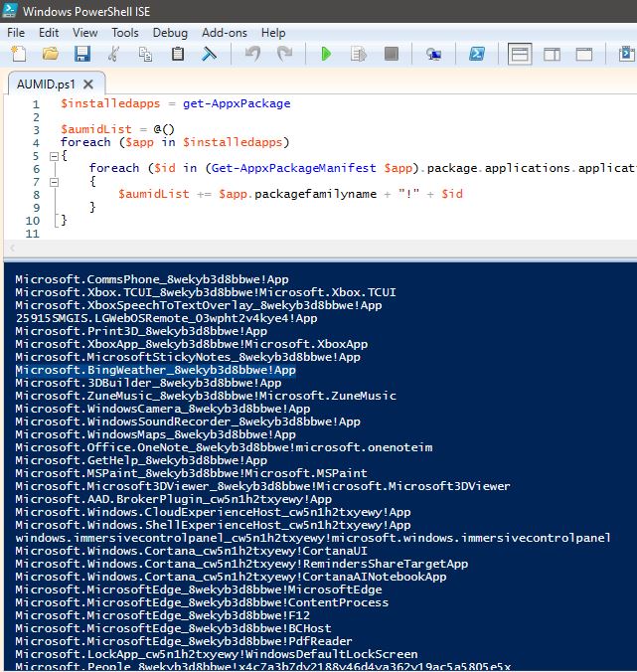Clear the console pane icon
Viewport: 637px width, 672px height.
[x=209, y=54]
